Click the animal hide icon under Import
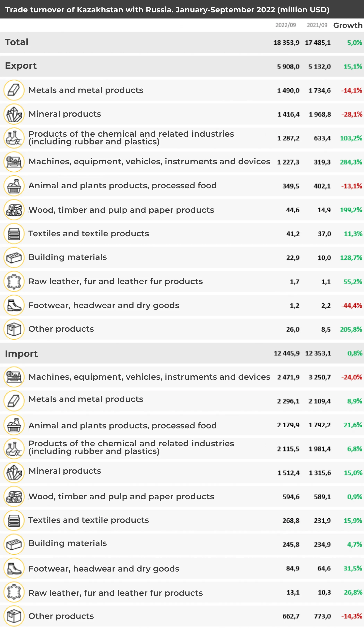Screen dimensions: 364x628 point(14,592)
